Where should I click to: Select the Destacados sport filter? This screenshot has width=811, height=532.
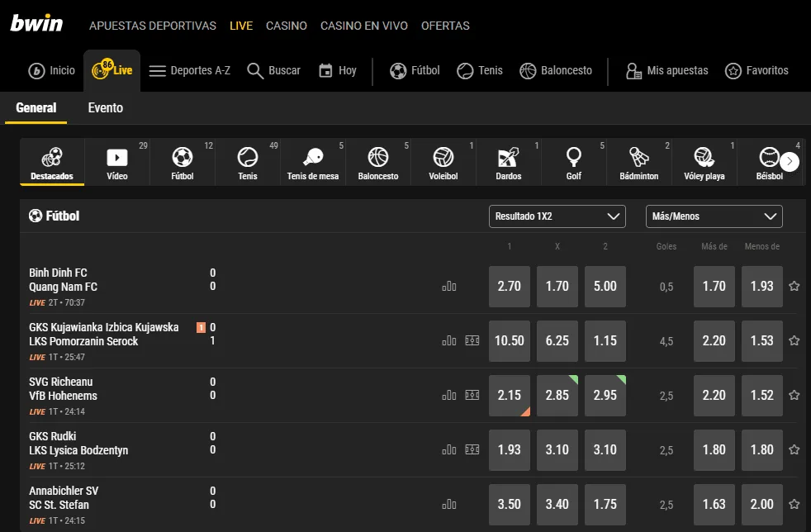(x=52, y=163)
